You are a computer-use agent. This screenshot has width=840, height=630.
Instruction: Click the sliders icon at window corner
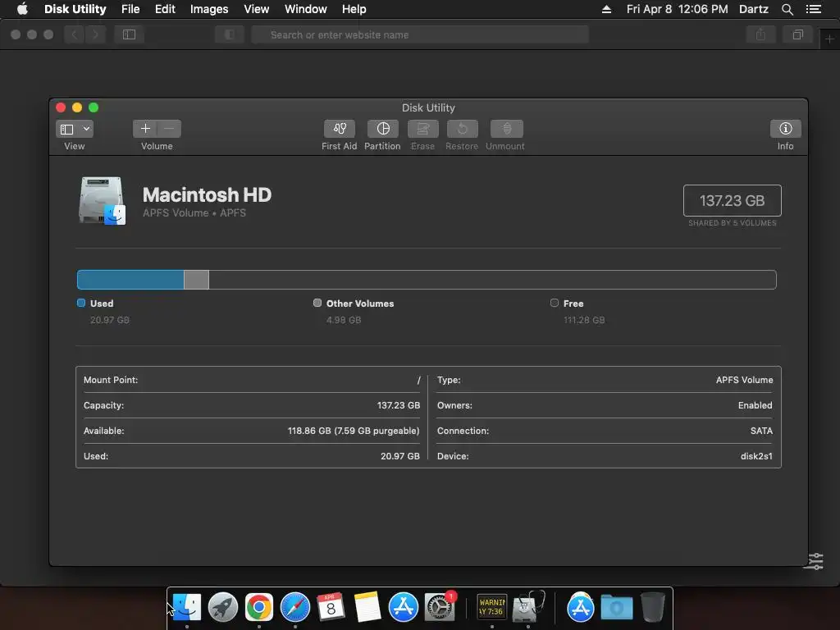pos(815,561)
